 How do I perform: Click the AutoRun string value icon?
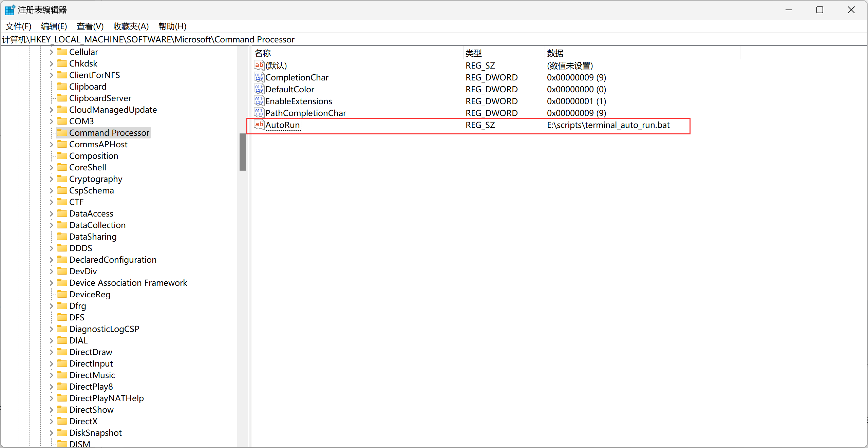tap(259, 125)
